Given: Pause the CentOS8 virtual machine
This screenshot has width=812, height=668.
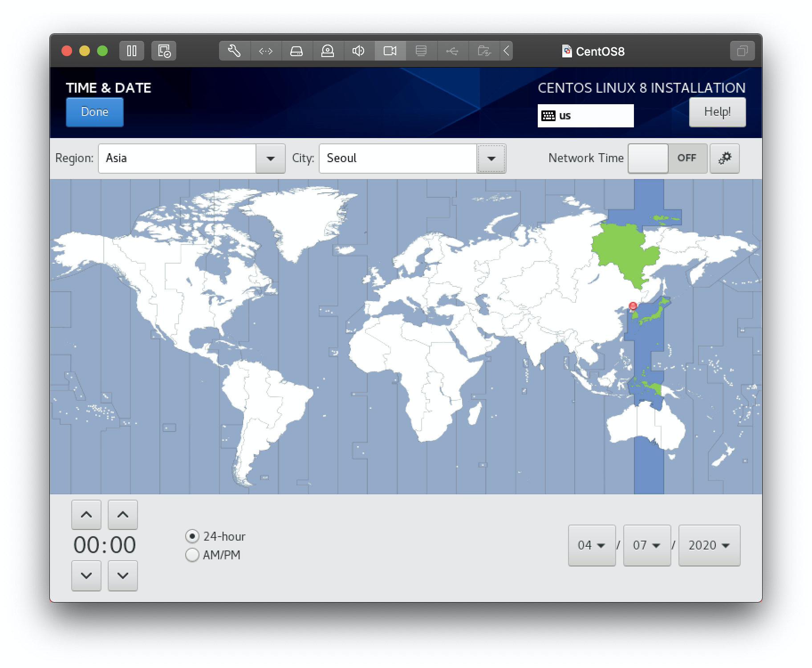Looking at the screenshot, I should 132,51.
